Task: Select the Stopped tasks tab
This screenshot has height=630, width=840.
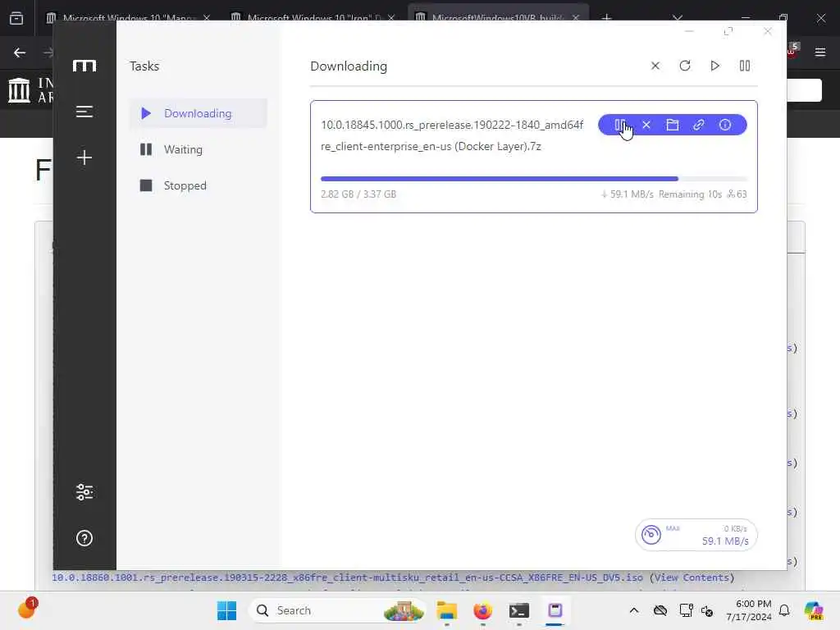Action: [x=198, y=185]
